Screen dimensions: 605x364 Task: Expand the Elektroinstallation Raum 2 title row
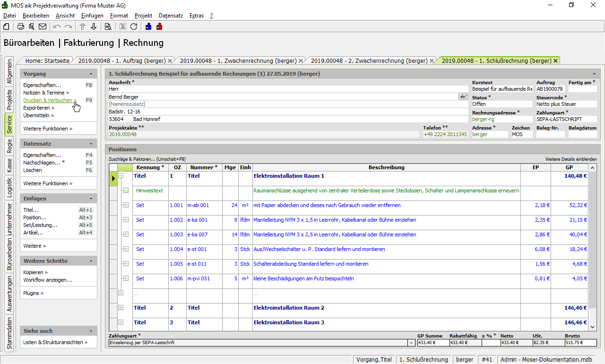[x=121, y=308]
